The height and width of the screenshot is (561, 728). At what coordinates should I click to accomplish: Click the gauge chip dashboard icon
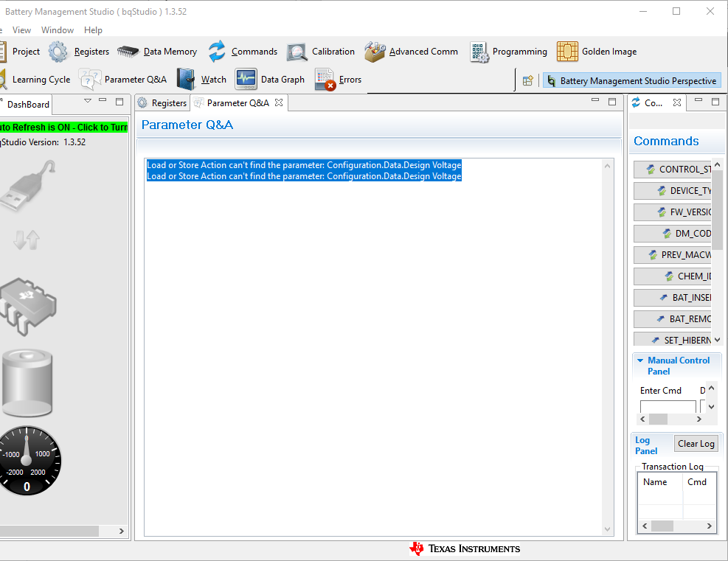click(x=28, y=307)
